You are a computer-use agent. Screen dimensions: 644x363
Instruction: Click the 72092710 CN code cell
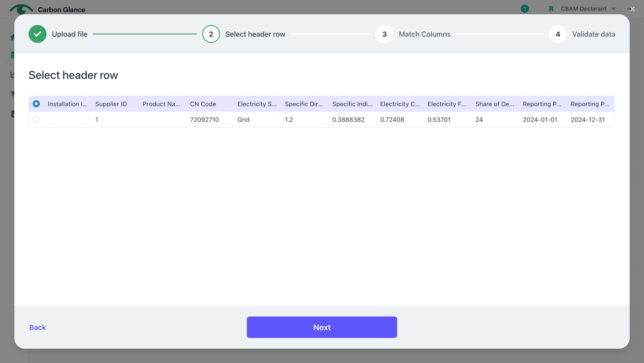204,119
